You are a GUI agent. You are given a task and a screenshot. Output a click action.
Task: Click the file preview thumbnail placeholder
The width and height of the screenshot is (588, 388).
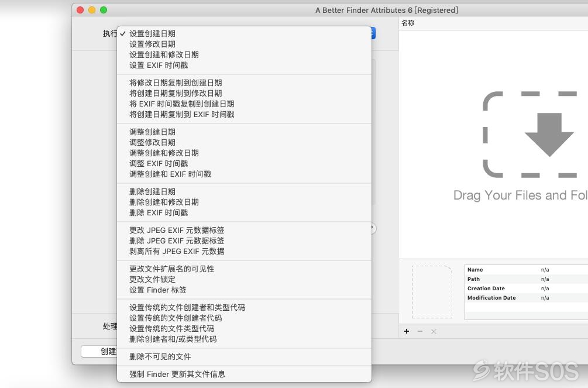(x=432, y=292)
